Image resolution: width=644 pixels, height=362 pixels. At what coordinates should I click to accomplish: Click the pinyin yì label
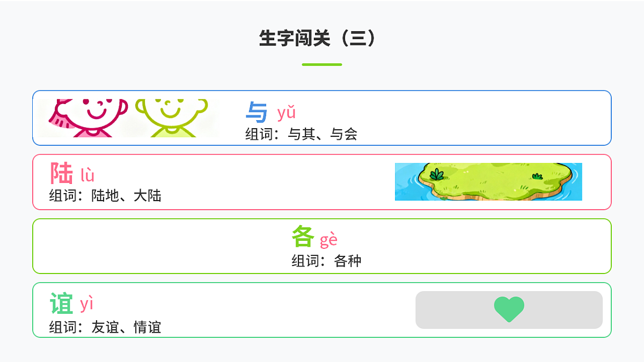point(86,304)
